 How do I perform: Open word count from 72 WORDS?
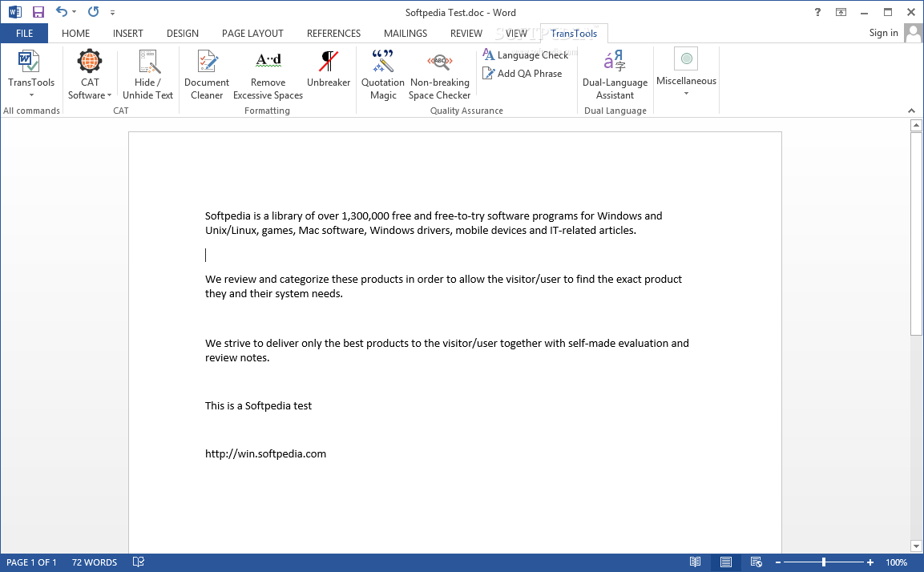coord(95,562)
